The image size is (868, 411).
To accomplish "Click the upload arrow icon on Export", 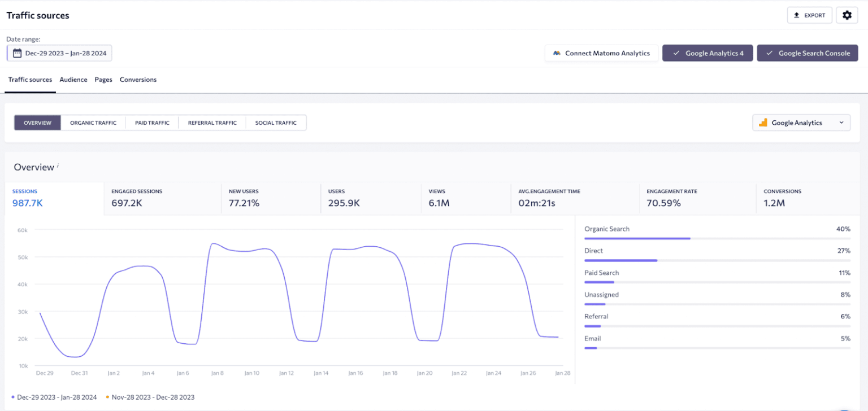I will (797, 15).
